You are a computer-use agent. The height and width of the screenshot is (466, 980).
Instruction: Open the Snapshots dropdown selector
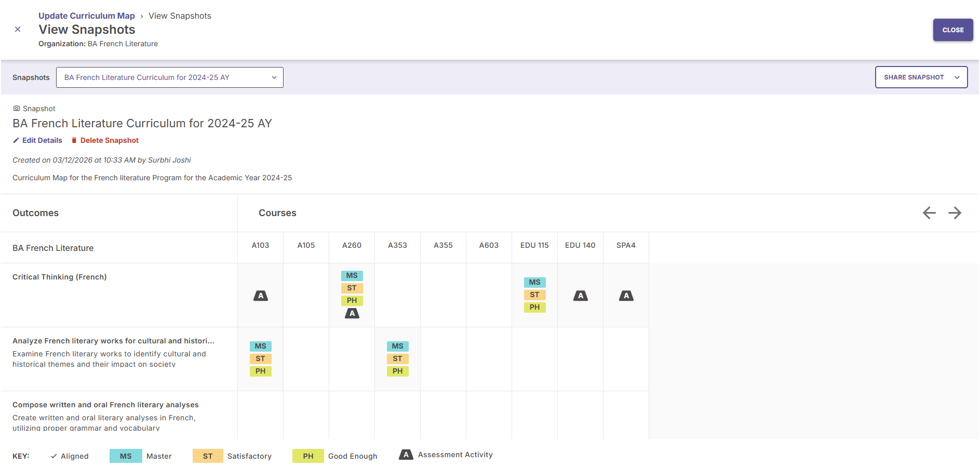point(170,77)
